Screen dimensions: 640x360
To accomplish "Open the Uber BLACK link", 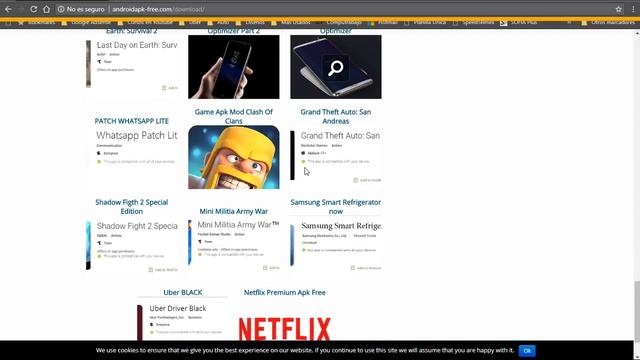I will [x=182, y=292].
